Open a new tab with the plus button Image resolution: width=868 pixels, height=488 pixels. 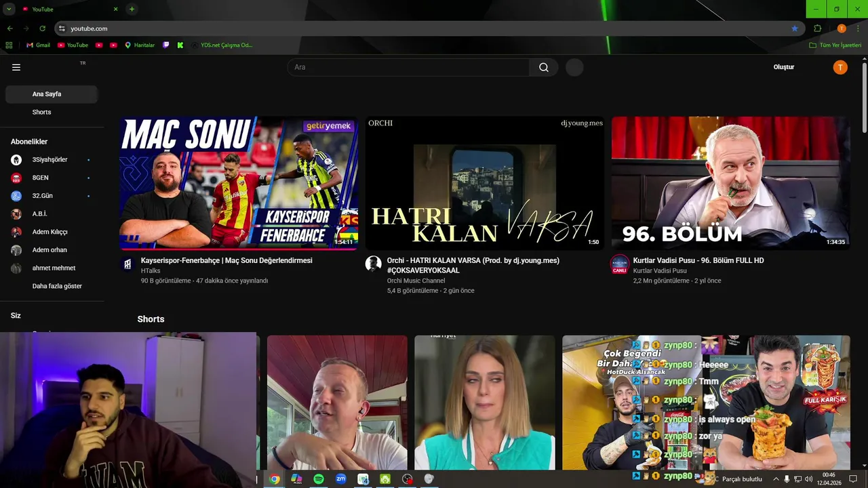tap(132, 9)
